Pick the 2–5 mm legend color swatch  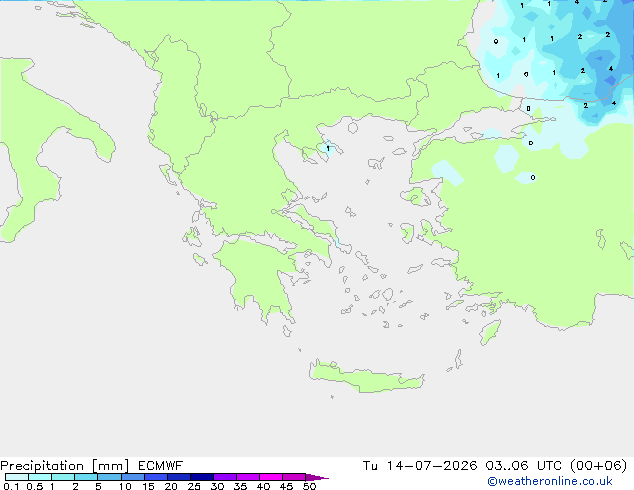[86, 477]
